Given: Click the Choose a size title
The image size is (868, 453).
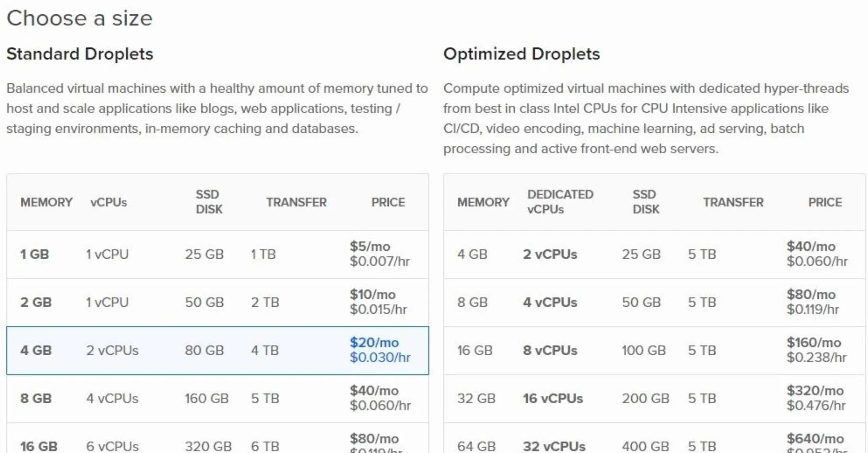Looking at the screenshot, I should pos(79,18).
